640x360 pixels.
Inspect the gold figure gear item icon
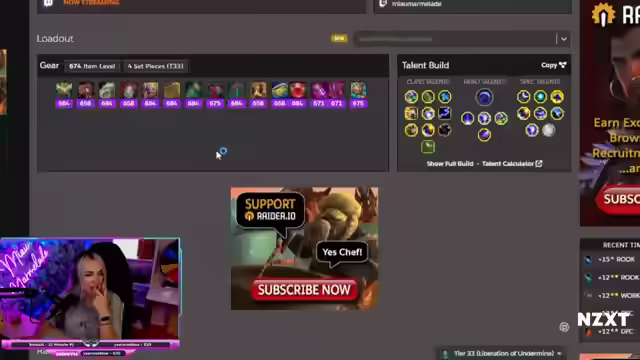[x=258, y=90]
